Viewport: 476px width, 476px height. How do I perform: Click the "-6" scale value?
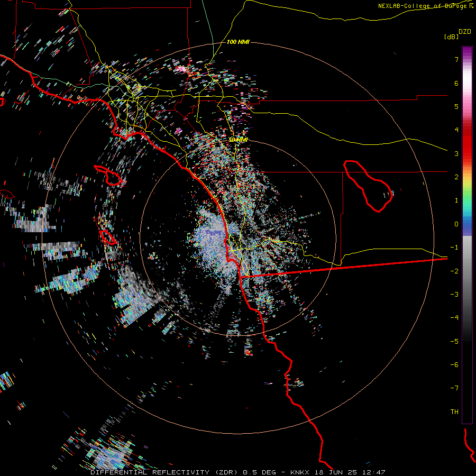point(454,365)
